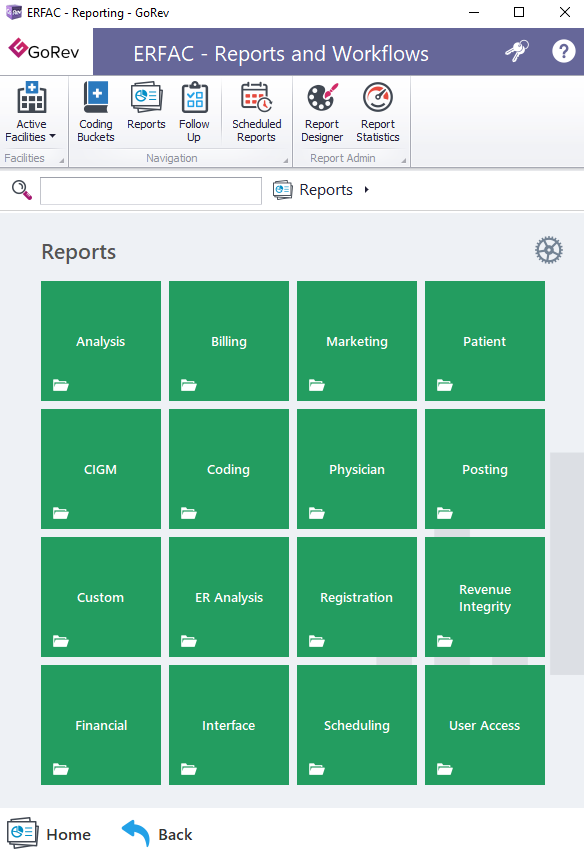Expand the Reports breadcrumb arrow
Viewport: 584px width, 854px height.
pos(367,190)
